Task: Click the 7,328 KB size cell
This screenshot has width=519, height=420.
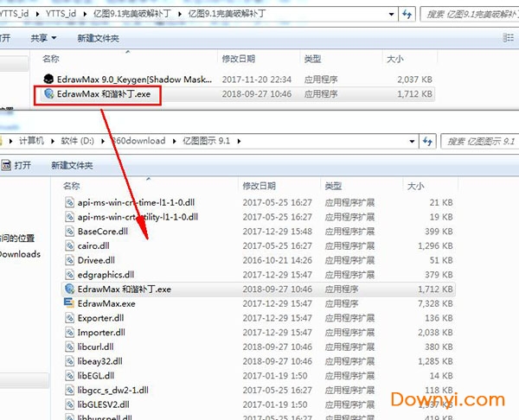Action: tap(435, 303)
